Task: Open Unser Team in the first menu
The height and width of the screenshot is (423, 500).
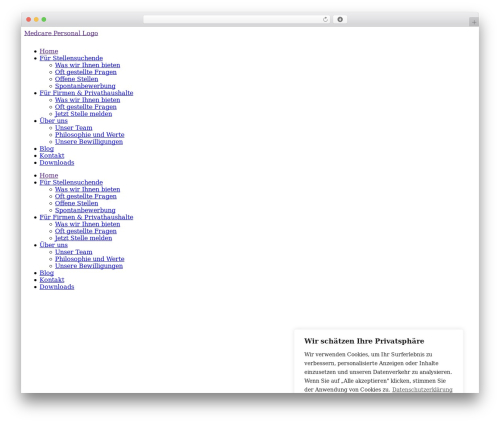Action: coord(73,128)
